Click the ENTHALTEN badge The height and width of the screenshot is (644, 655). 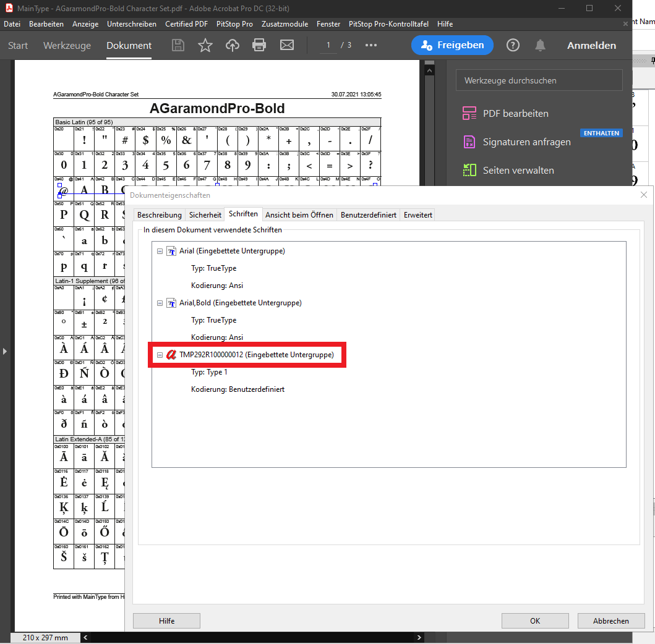pyautogui.click(x=601, y=133)
